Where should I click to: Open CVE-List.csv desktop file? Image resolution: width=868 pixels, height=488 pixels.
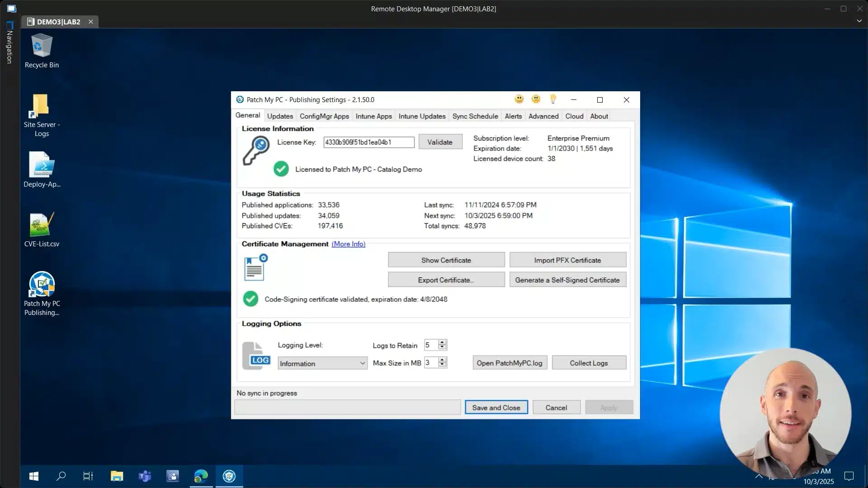click(x=42, y=230)
